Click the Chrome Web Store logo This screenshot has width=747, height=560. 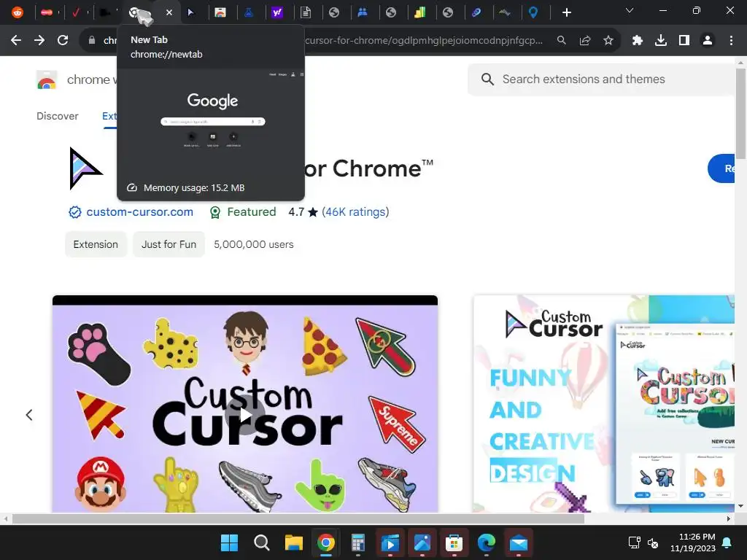pyautogui.click(x=47, y=80)
